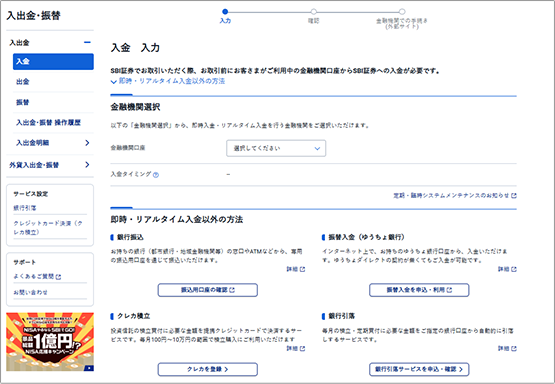Open 詳細 external link under クレカ積立

pos(296,349)
